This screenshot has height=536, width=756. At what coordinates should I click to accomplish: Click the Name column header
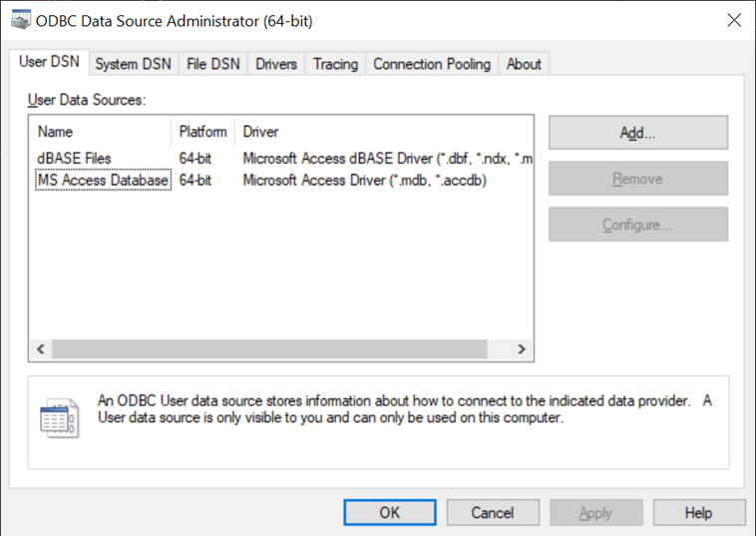(56, 132)
